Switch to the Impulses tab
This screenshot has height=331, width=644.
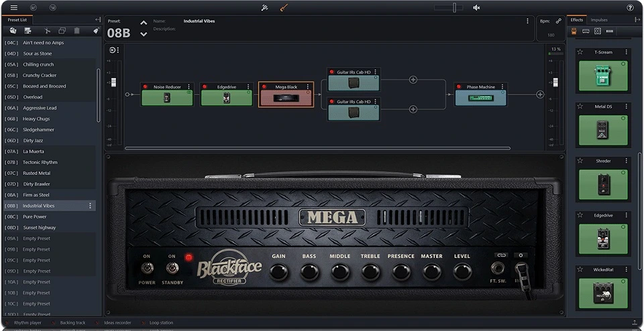[599, 19]
